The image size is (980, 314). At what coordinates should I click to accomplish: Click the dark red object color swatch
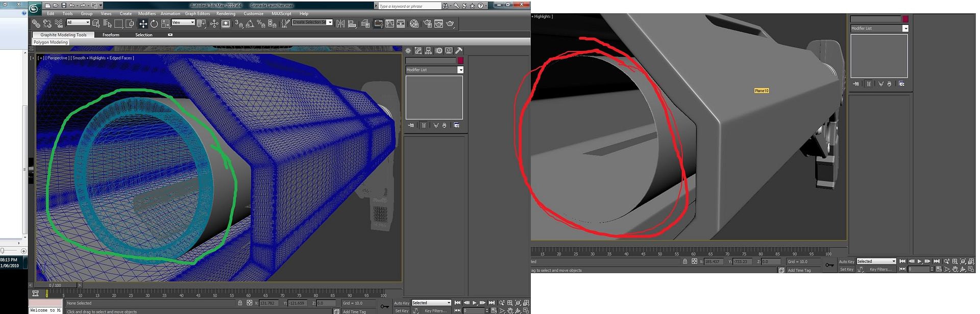coord(460,60)
